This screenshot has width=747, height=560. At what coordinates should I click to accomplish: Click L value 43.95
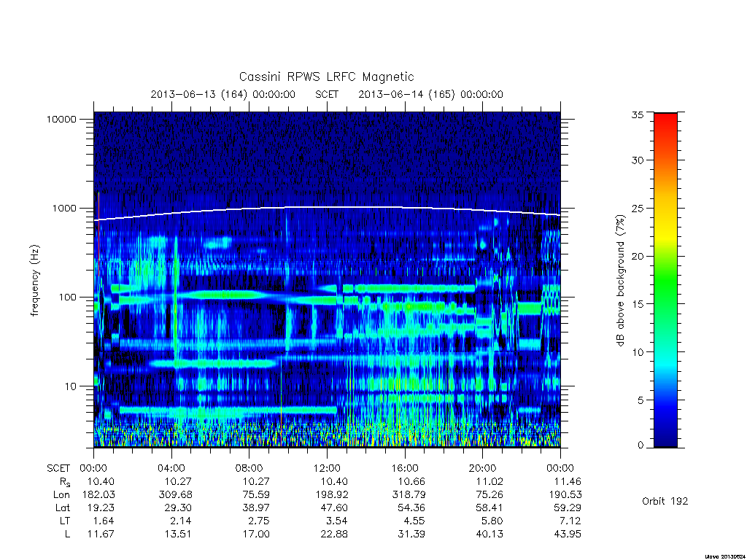point(567,534)
